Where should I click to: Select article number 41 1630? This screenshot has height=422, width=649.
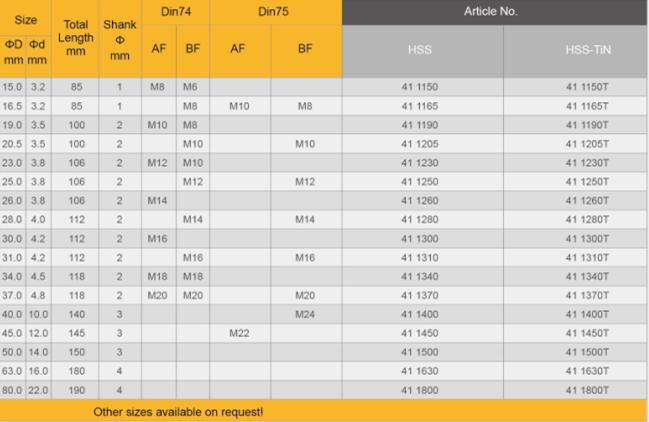tap(420, 370)
